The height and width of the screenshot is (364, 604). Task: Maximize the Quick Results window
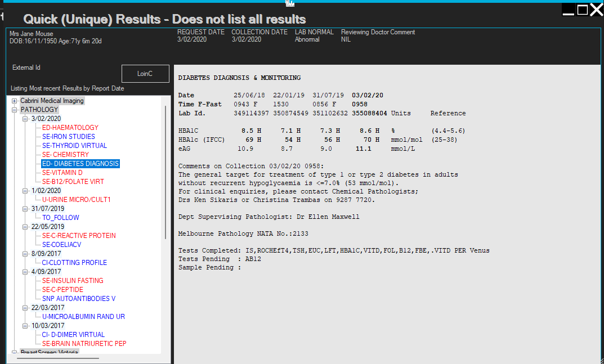click(583, 10)
